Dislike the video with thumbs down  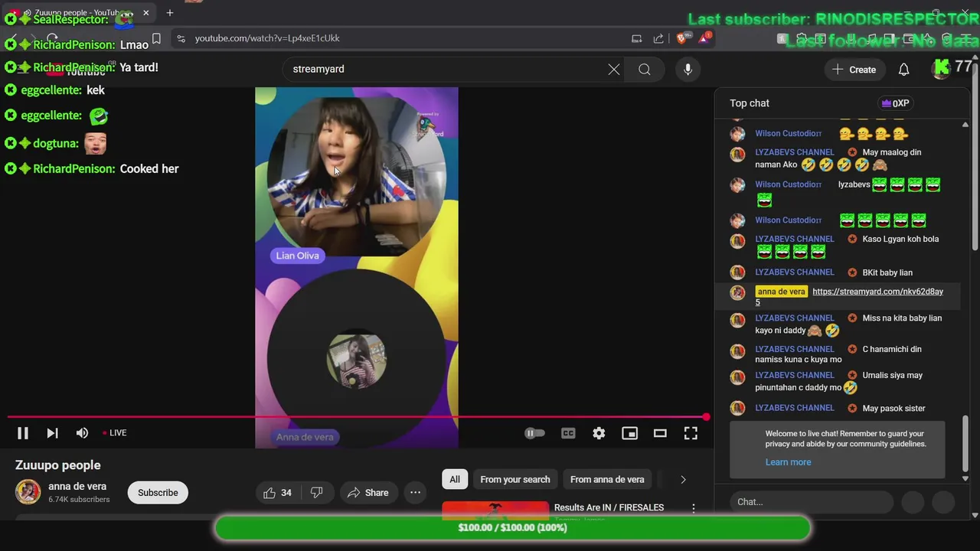coord(316,493)
